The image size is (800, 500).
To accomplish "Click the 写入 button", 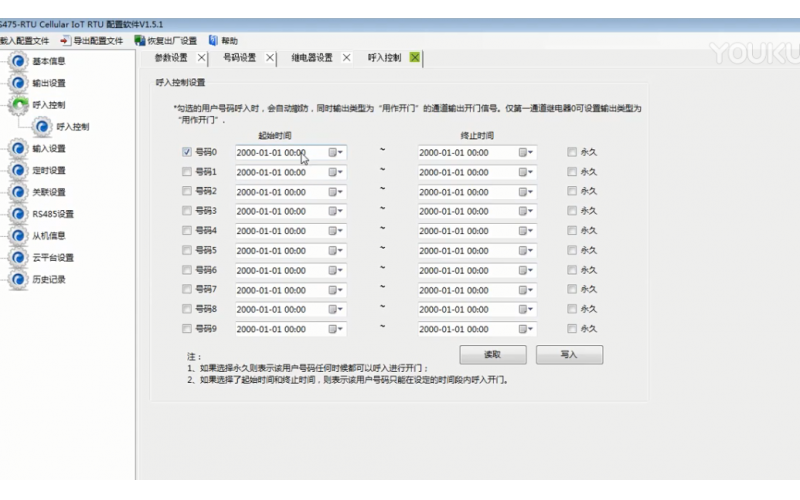I will click(569, 355).
